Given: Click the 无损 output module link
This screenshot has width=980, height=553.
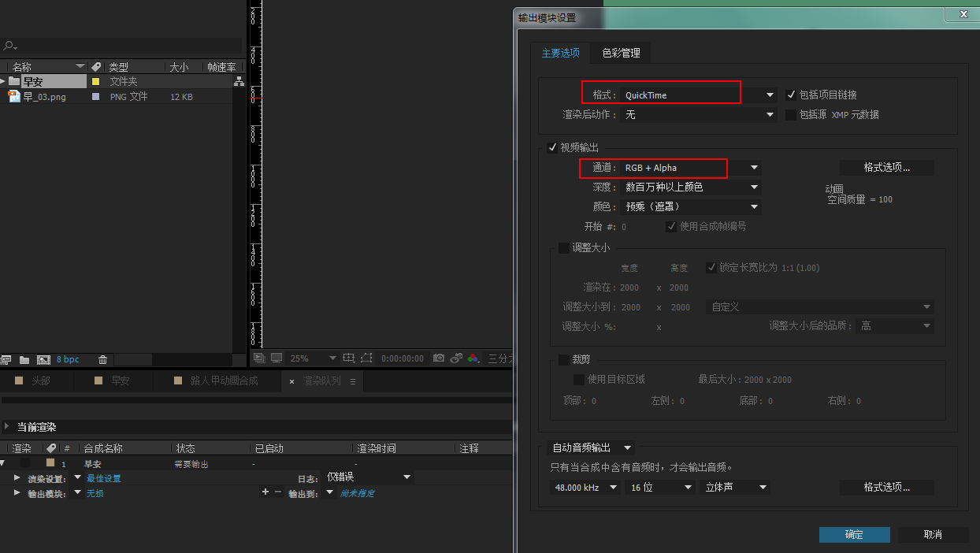Looking at the screenshot, I should [95, 493].
